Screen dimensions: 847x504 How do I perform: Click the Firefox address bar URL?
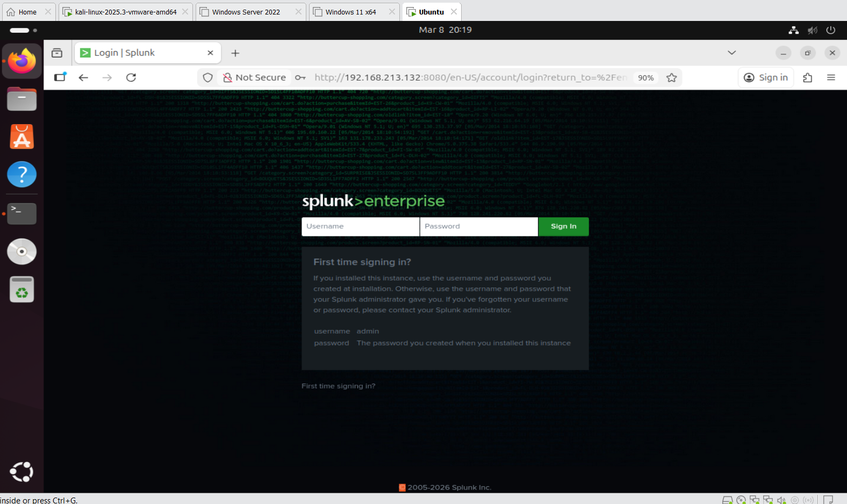click(x=471, y=77)
